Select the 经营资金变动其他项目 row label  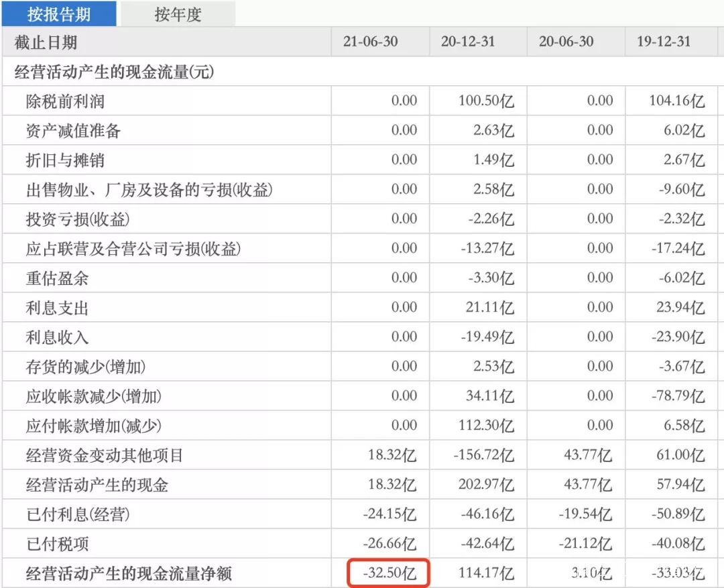(105, 455)
